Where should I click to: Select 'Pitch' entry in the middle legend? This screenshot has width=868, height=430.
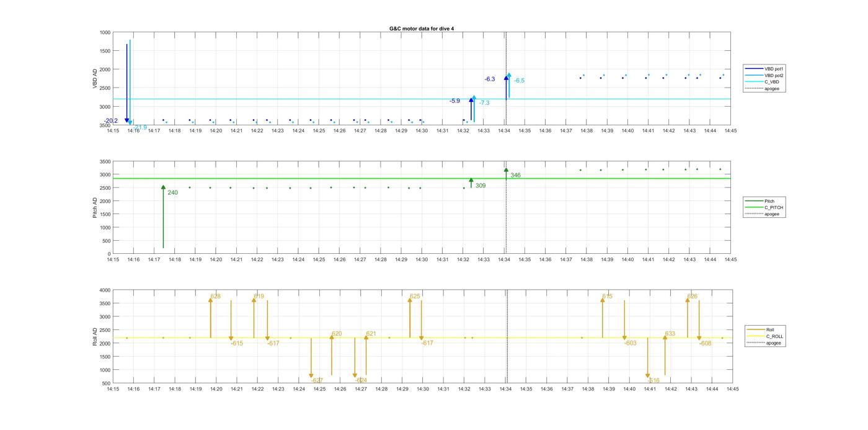coord(761,201)
